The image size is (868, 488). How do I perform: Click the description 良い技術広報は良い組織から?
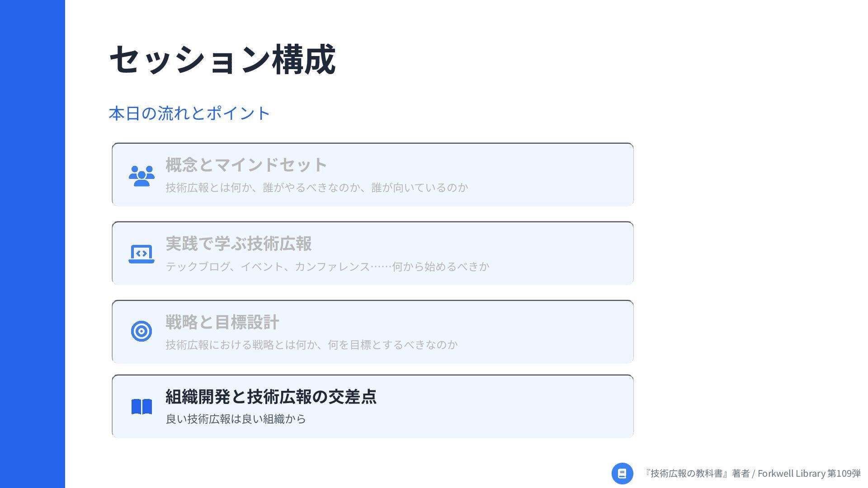point(236,419)
